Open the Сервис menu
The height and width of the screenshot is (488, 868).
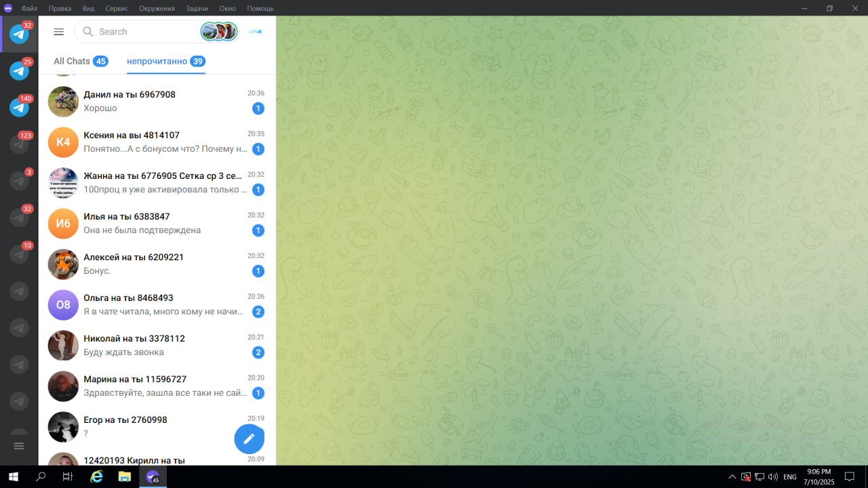118,8
